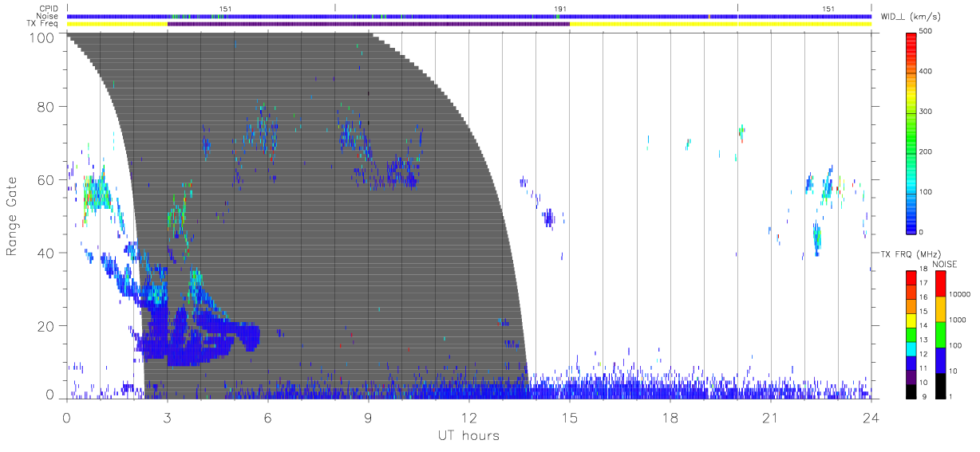Click the x-axis tick label '21'

tap(771, 417)
